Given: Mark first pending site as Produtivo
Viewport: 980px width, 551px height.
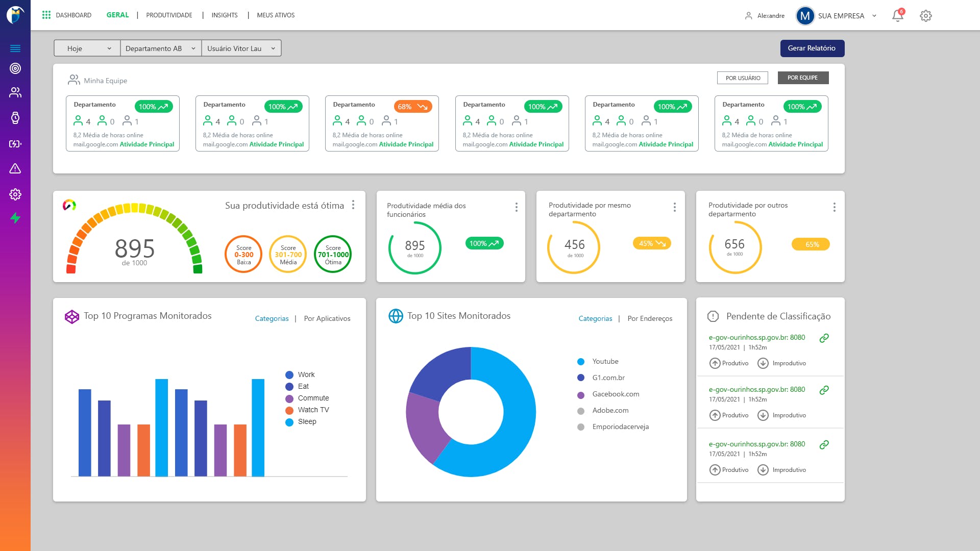Looking at the screenshot, I should [729, 363].
